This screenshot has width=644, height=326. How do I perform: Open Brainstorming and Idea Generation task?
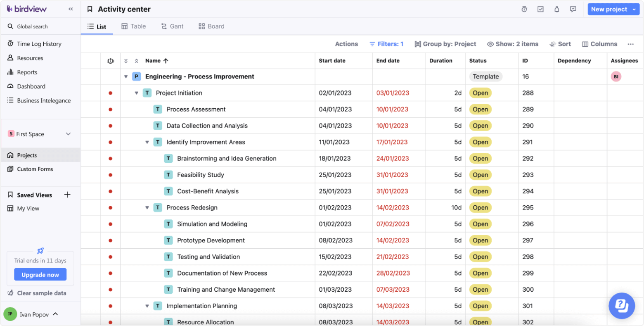(x=227, y=158)
